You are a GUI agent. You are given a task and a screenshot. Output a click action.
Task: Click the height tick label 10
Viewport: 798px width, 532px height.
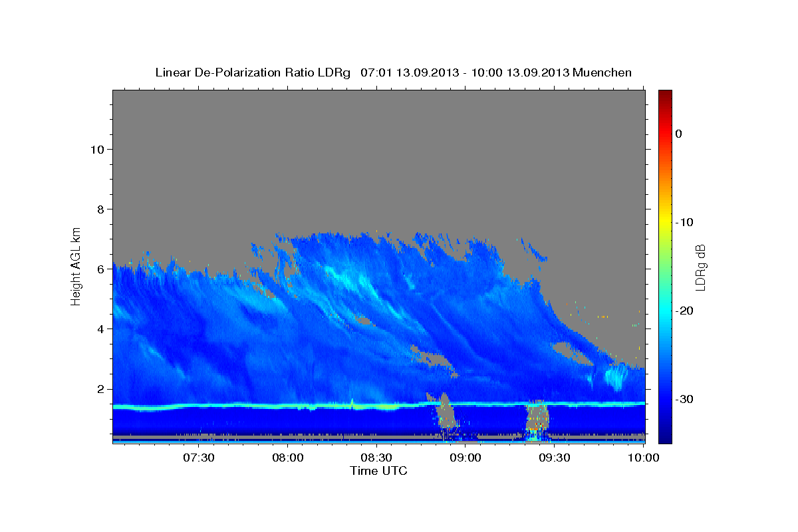click(96, 149)
